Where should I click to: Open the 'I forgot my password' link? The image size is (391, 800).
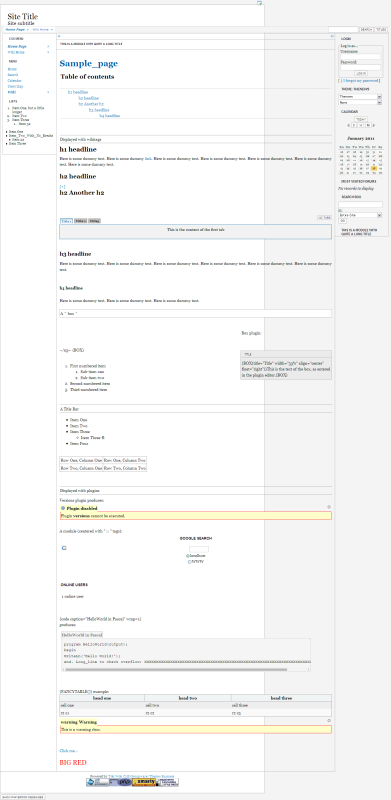coord(360,81)
